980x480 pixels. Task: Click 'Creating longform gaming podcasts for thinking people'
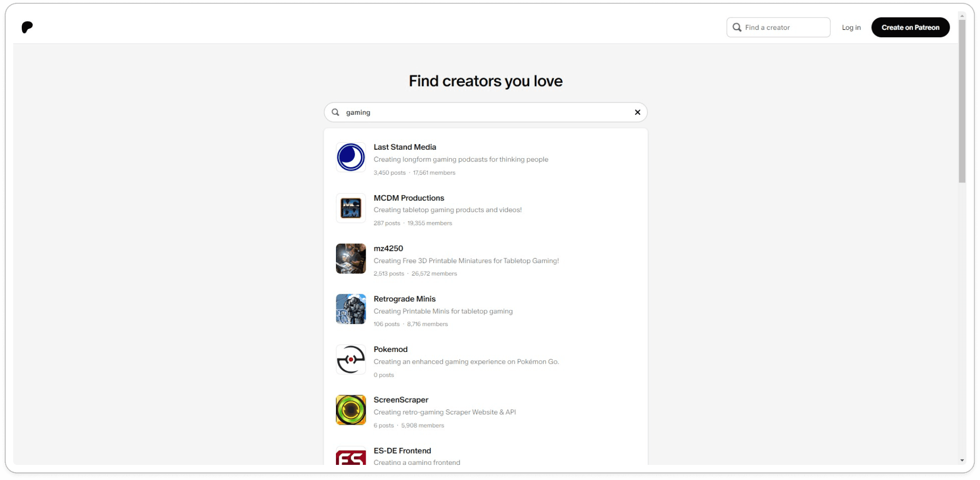[x=461, y=159]
